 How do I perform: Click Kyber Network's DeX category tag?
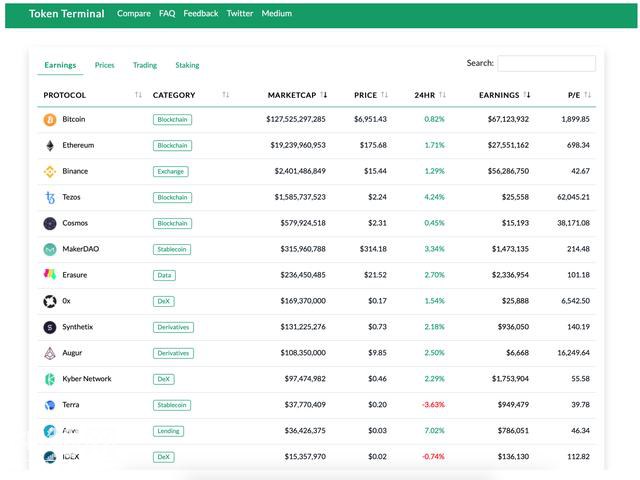click(x=164, y=379)
